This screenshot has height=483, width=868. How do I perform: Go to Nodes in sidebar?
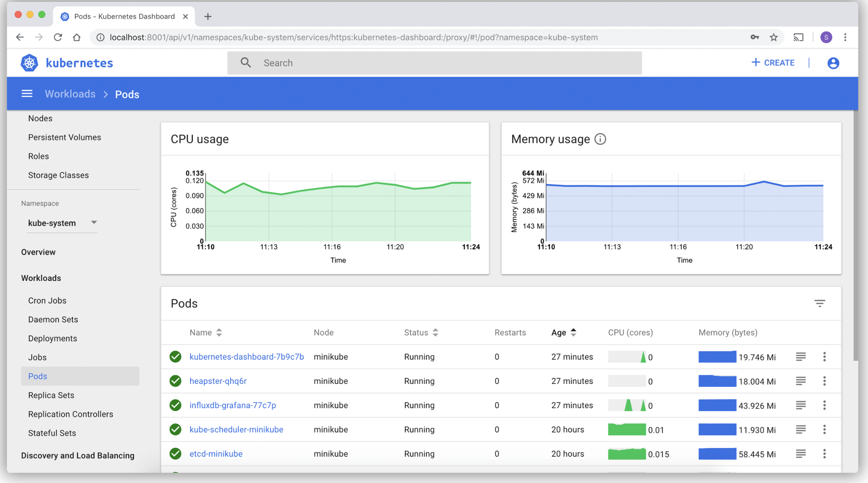tap(40, 119)
